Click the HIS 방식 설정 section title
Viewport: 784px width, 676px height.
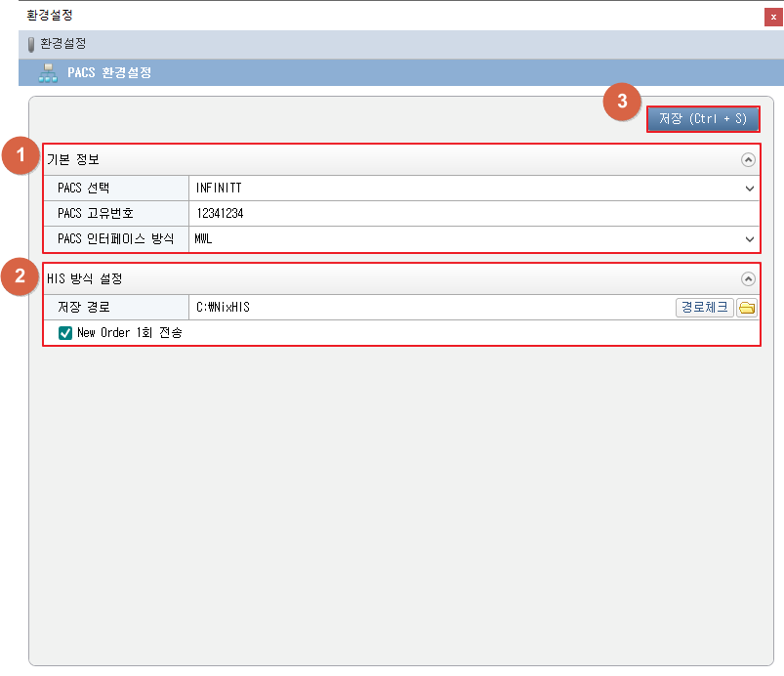point(85,279)
